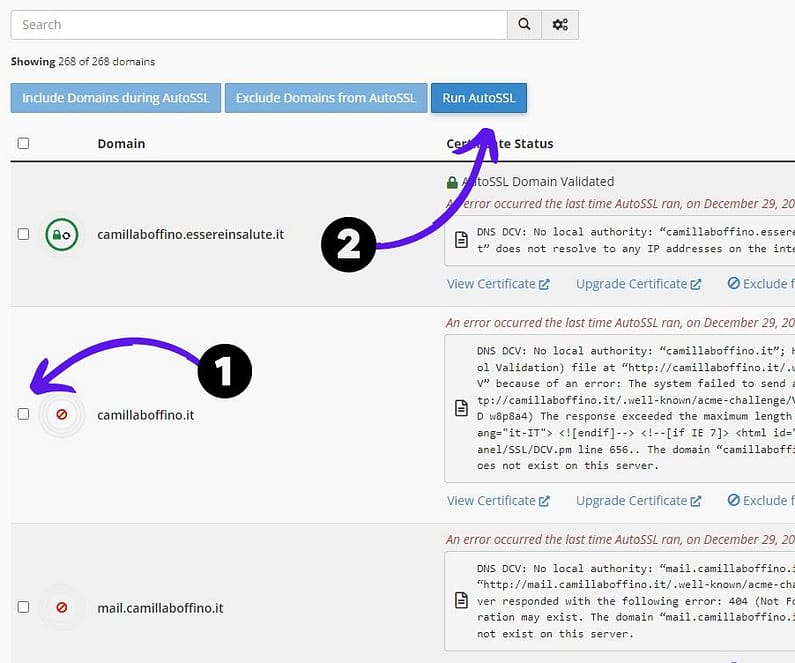Click the Domain column header
Image resolution: width=795 pixels, height=663 pixels.
tap(121, 143)
